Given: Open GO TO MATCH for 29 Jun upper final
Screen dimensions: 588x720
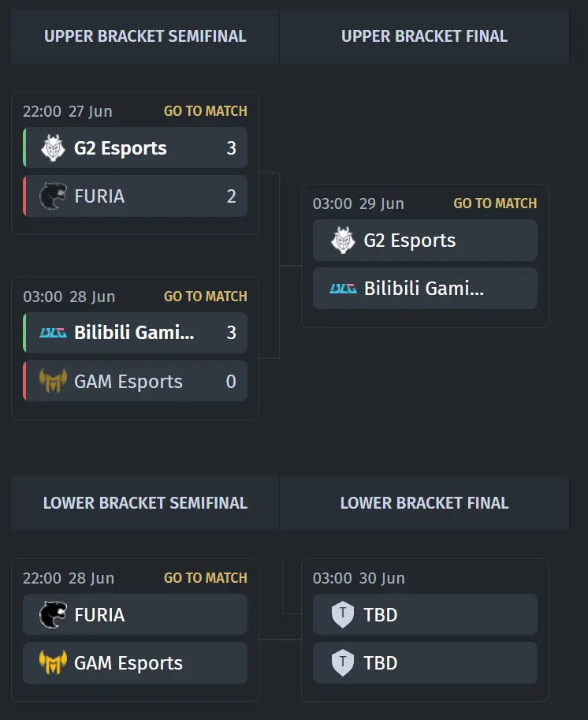Looking at the screenshot, I should click(x=495, y=203).
